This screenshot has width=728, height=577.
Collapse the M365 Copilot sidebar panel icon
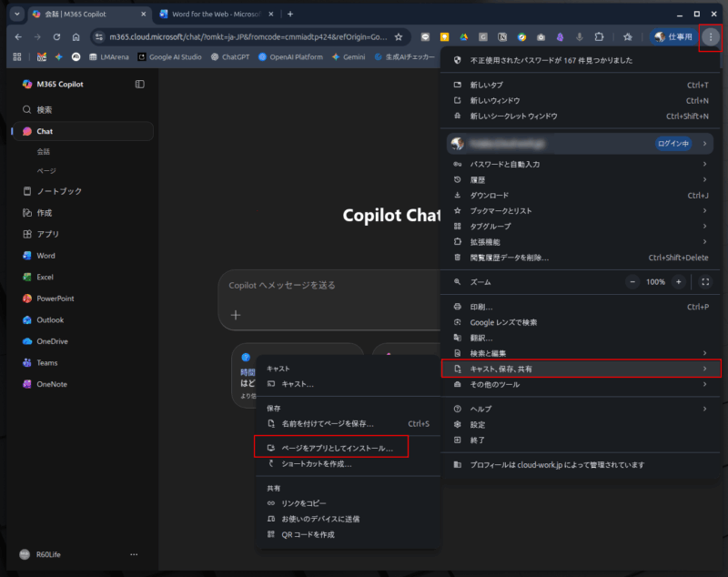point(139,84)
